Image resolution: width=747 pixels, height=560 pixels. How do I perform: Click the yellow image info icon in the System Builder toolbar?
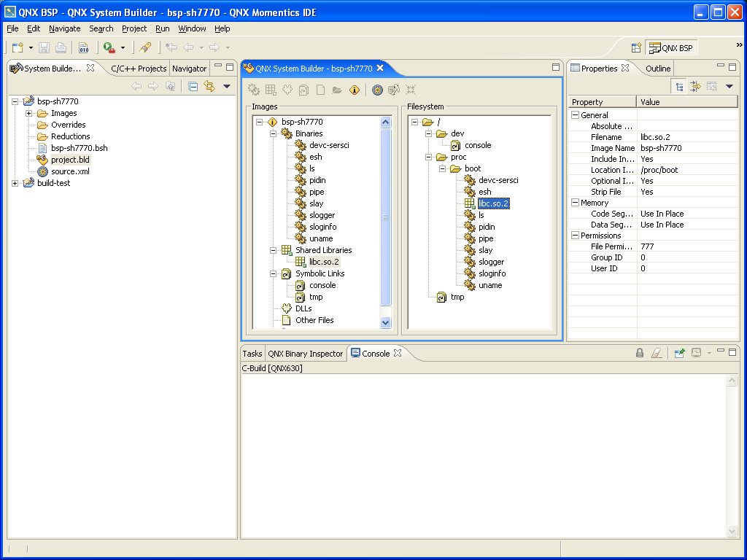point(355,90)
